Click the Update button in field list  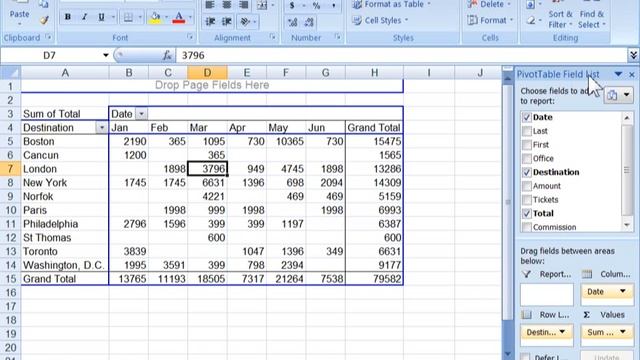pos(607,356)
